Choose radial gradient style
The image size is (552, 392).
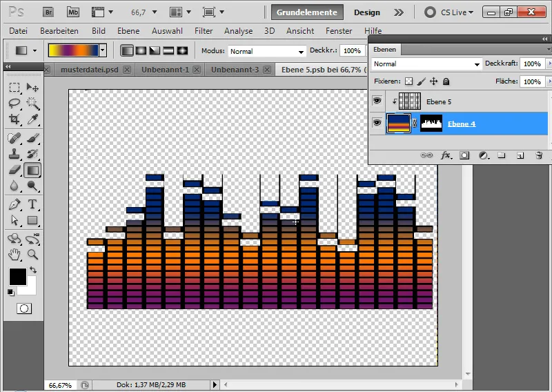click(141, 50)
